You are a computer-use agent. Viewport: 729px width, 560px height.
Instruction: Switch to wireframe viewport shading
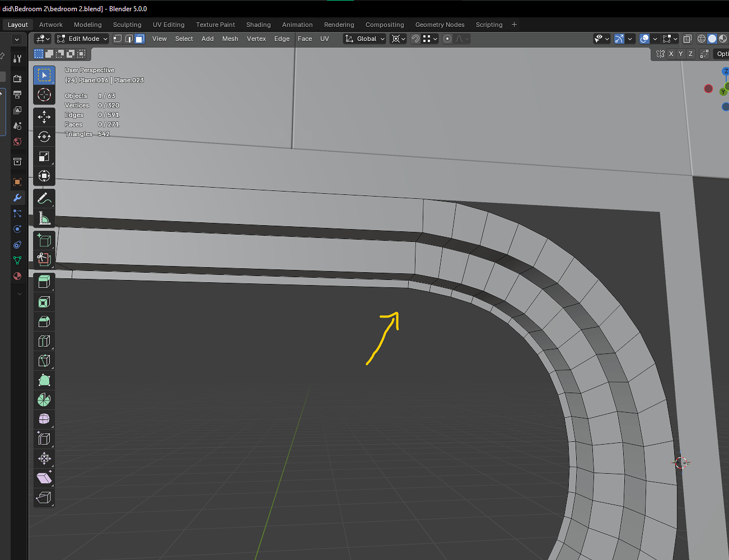pyautogui.click(x=701, y=39)
